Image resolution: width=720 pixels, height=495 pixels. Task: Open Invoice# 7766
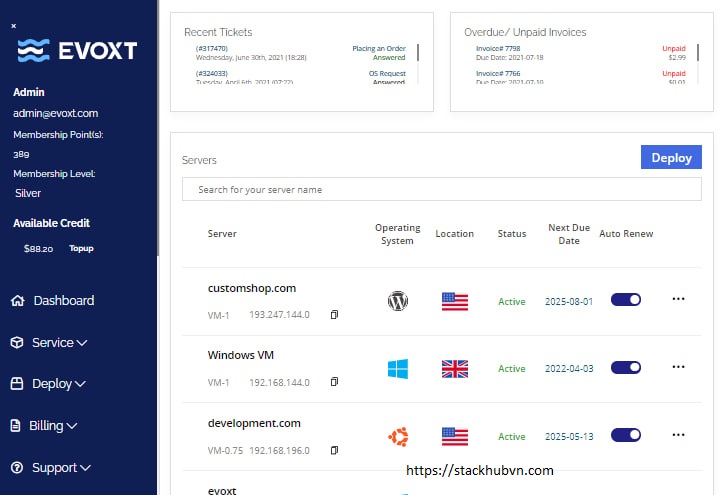click(498, 73)
